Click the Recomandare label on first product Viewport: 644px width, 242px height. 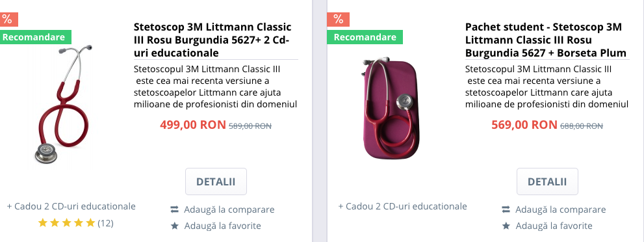[x=36, y=37]
